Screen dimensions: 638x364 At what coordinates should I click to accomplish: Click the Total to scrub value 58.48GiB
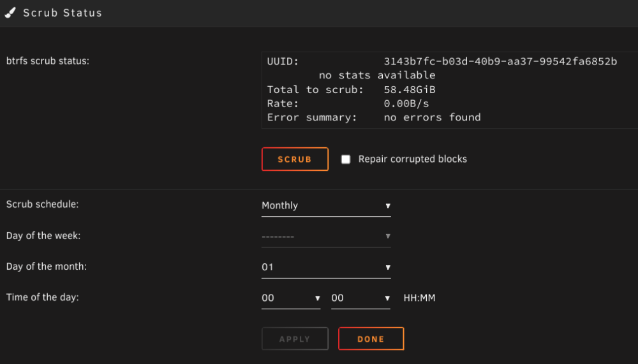(x=410, y=89)
